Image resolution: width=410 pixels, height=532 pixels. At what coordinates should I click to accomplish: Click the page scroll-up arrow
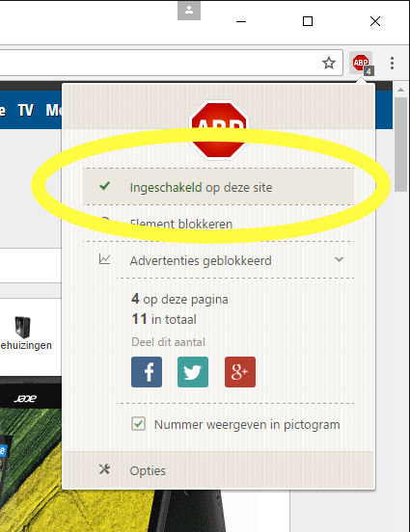point(400,90)
